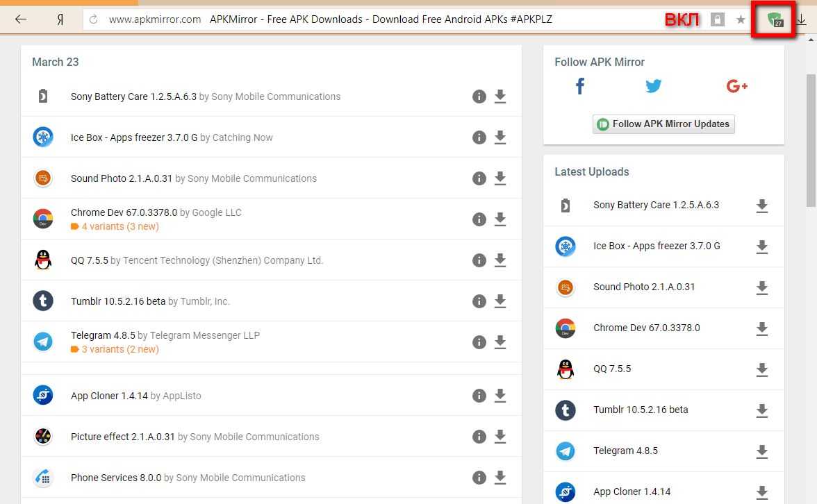Open the Yandex home button
The image size is (817, 504).
pos(60,19)
